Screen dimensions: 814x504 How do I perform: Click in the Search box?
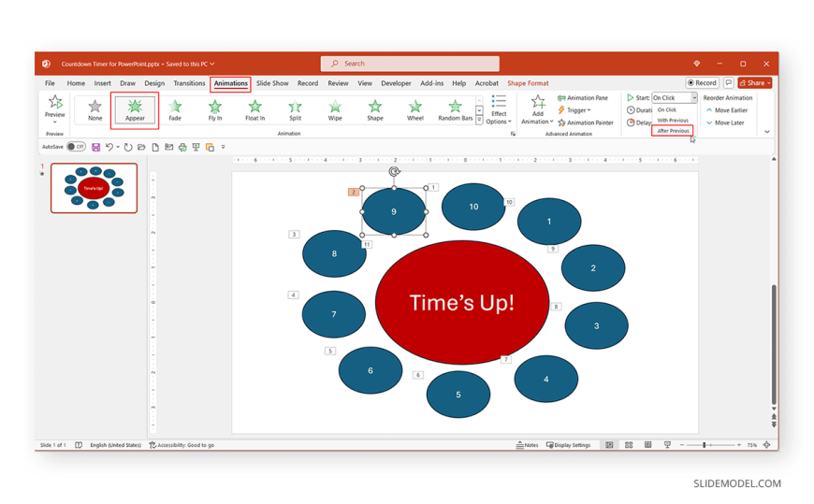tap(410, 64)
